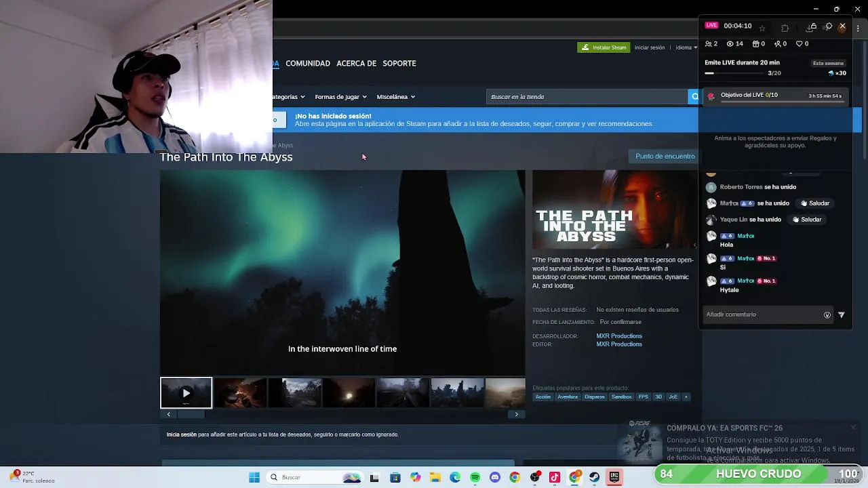868x488 pixels.
Task: Click the star icon in LIVE panel
Action: click(x=762, y=28)
